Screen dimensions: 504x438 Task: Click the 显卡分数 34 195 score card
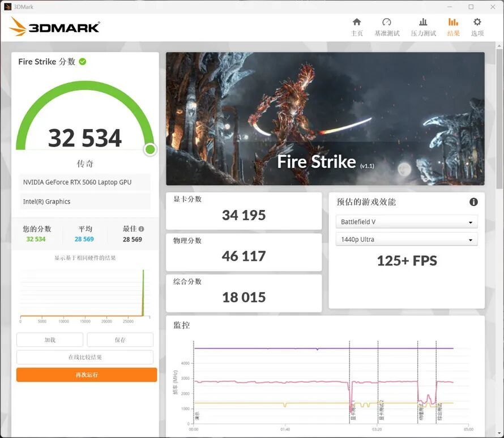coord(244,211)
